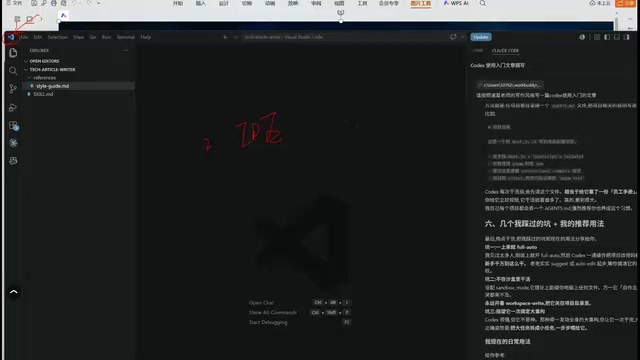The width and height of the screenshot is (640, 360).
Task: Open the Run and Debug view
Action: [13, 107]
